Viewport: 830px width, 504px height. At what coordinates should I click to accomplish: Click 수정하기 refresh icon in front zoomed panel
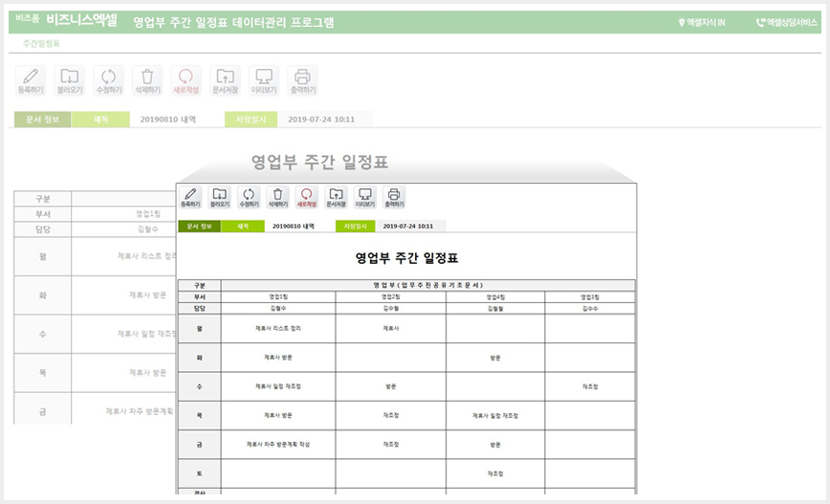point(249,197)
